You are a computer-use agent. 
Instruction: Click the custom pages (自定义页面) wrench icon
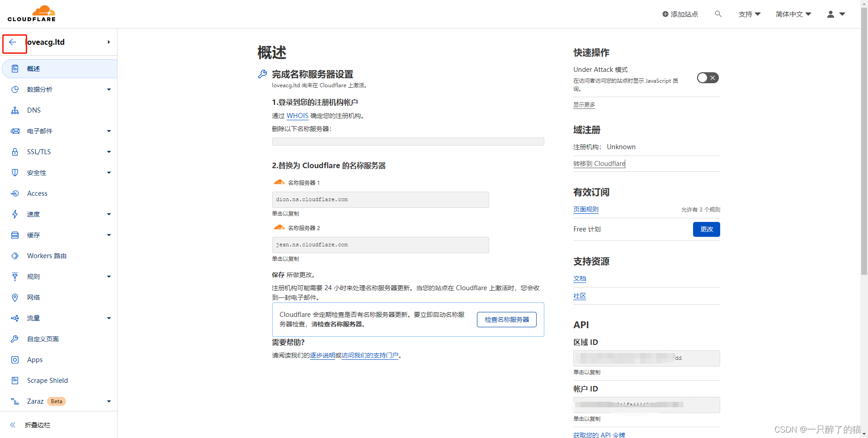(15, 339)
